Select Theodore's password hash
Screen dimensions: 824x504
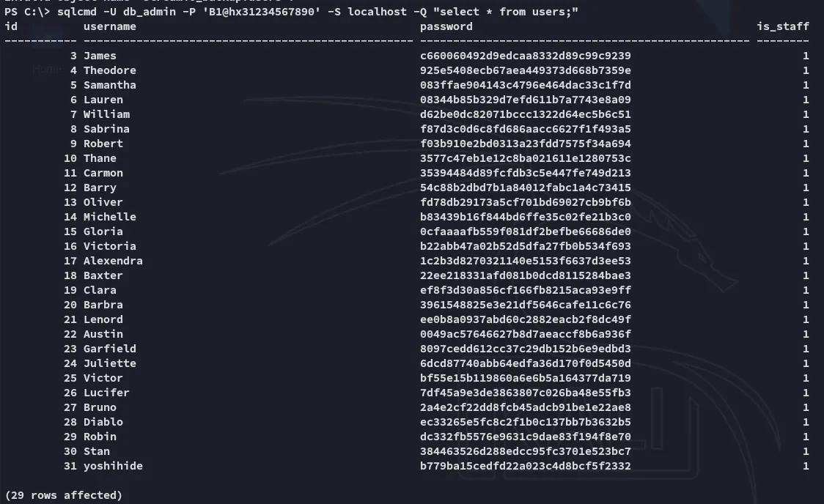pyautogui.click(x=525, y=70)
